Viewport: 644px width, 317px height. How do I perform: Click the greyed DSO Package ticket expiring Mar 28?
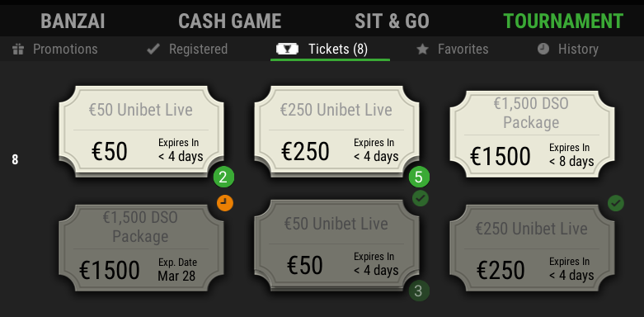141,248
